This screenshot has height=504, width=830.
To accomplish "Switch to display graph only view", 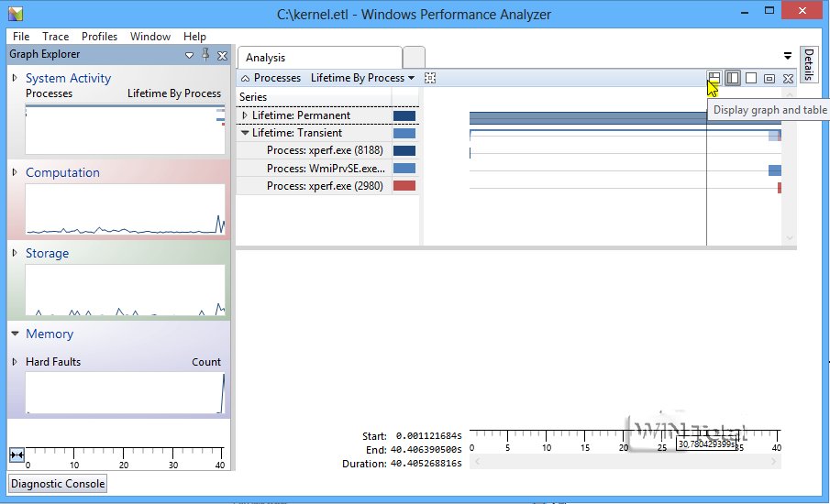I will click(733, 79).
